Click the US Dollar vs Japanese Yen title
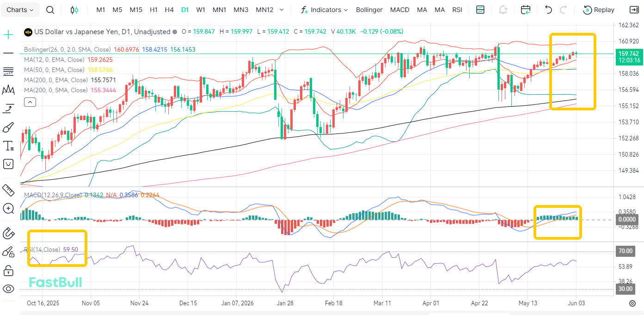The image size is (644, 315). (102, 32)
